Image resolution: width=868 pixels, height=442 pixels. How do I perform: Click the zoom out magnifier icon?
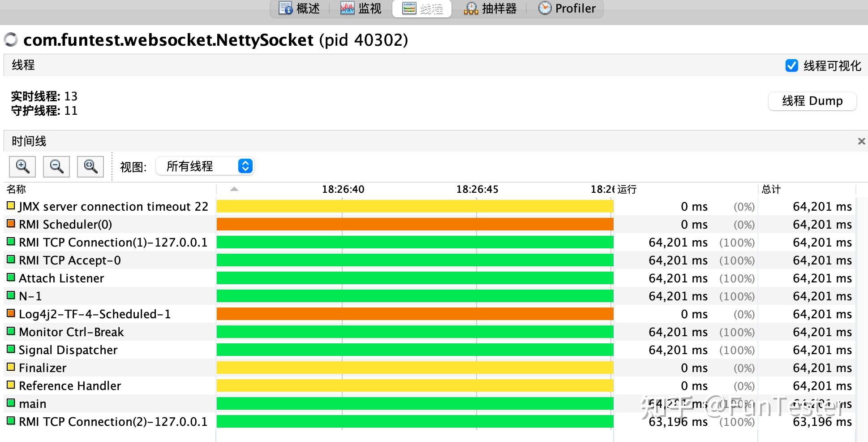pos(56,166)
